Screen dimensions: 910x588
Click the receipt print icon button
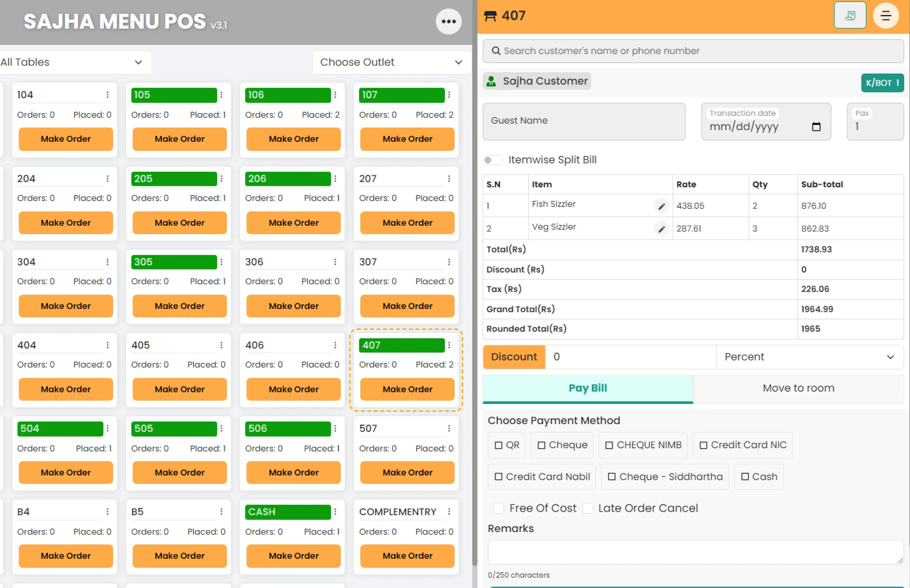(x=850, y=15)
